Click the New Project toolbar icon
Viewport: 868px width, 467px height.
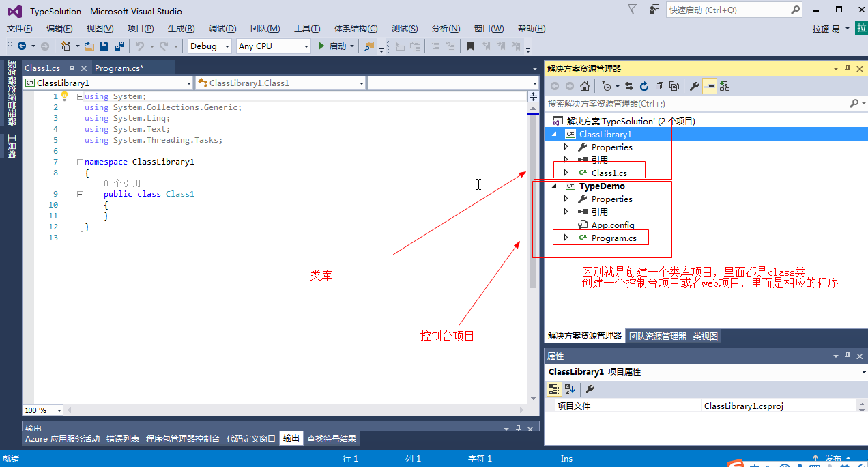pyautogui.click(x=66, y=46)
